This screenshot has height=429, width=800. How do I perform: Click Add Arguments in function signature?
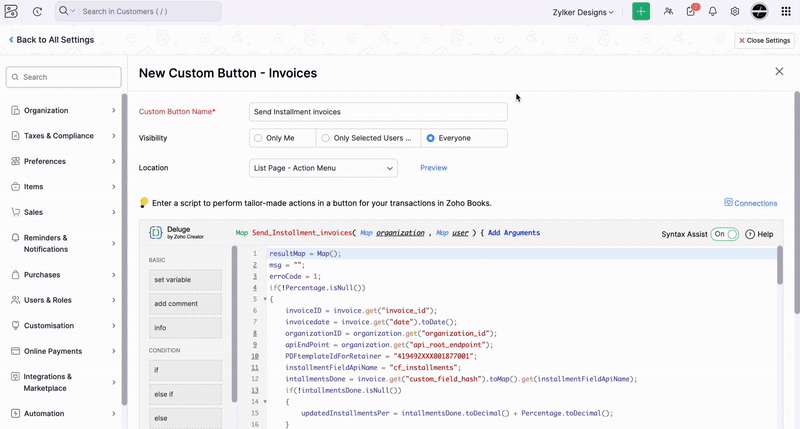[x=514, y=233]
